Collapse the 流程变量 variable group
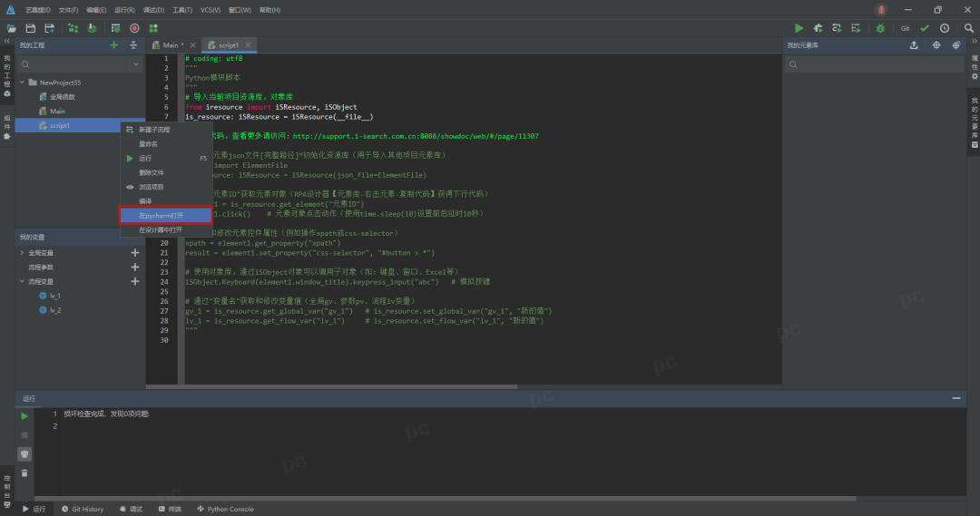The width and height of the screenshot is (980, 516). [22, 281]
